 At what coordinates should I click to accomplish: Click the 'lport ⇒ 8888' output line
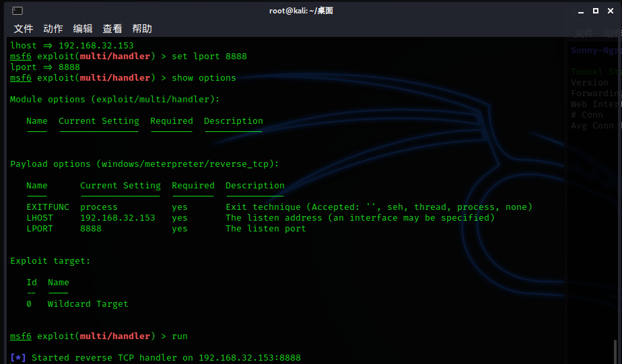[x=45, y=67]
